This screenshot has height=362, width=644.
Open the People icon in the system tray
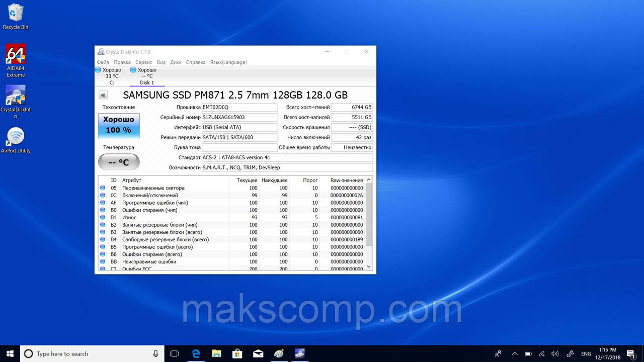[x=498, y=353]
